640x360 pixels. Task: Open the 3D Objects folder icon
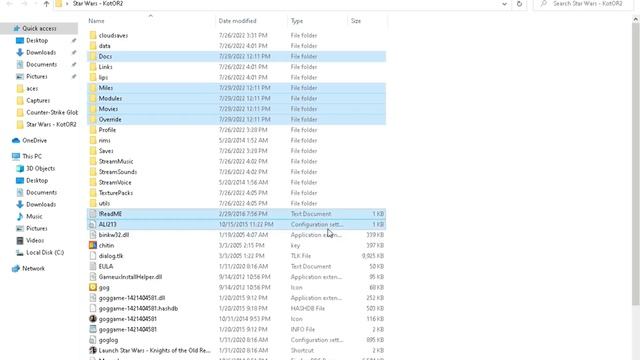20,168
